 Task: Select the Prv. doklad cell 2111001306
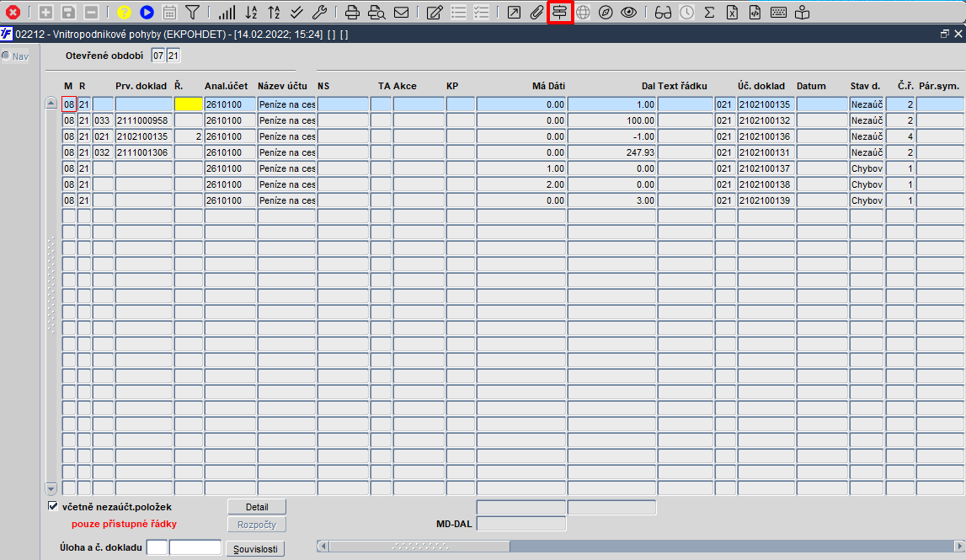pyautogui.click(x=143, y=152)
